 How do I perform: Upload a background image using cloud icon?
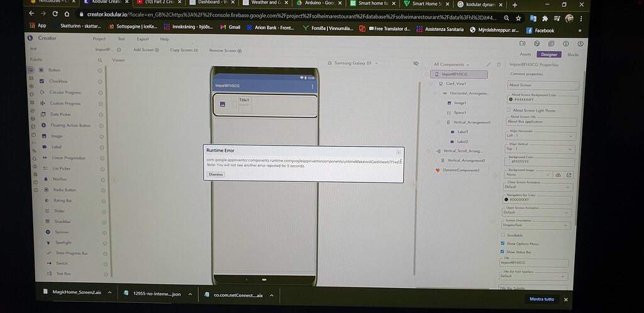[558, 175]
